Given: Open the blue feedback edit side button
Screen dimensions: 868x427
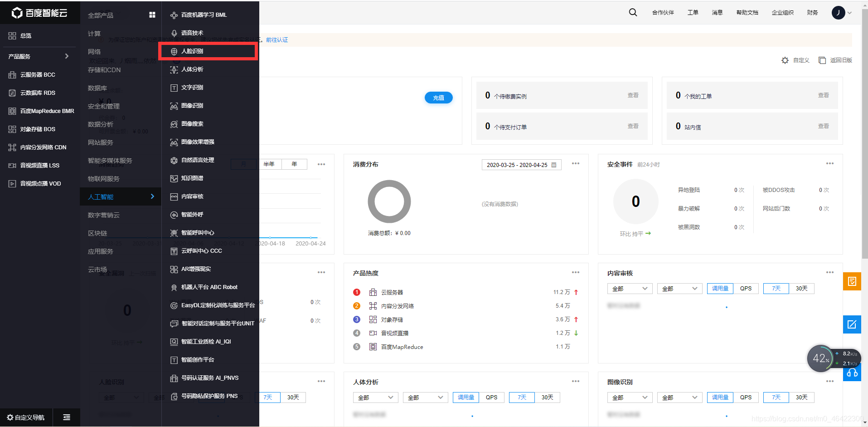Looking at the screenshot, I should 852,324.
